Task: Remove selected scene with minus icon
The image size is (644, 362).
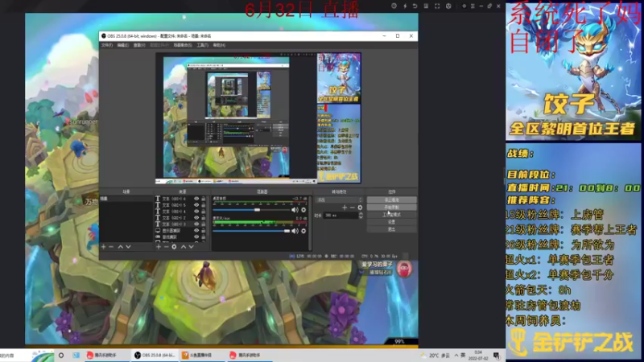Action: [x=111, y=247]
